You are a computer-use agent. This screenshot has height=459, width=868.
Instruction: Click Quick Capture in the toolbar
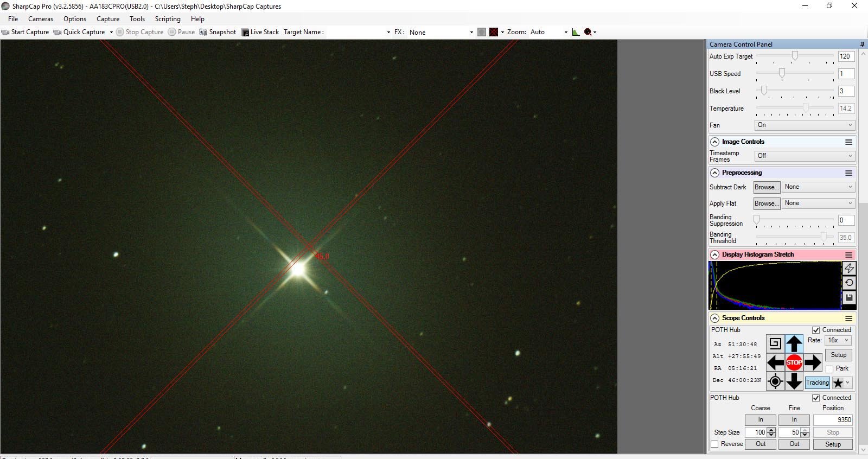pos(79,32)
